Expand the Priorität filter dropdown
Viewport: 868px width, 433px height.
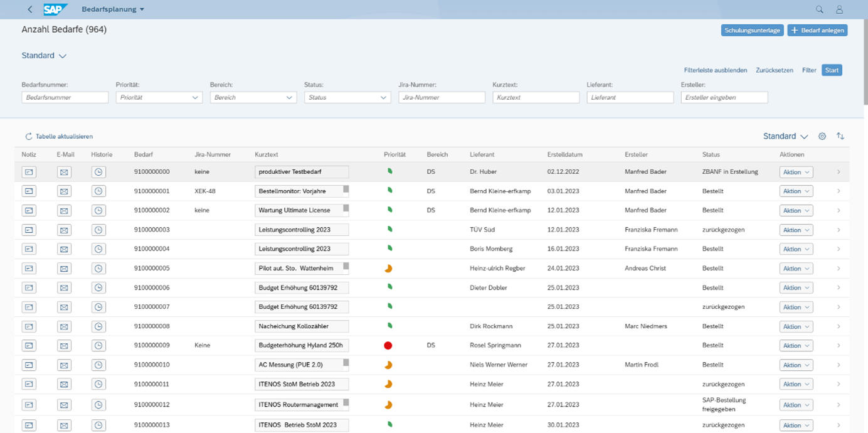pyautogui.click(x=195, y=98)
